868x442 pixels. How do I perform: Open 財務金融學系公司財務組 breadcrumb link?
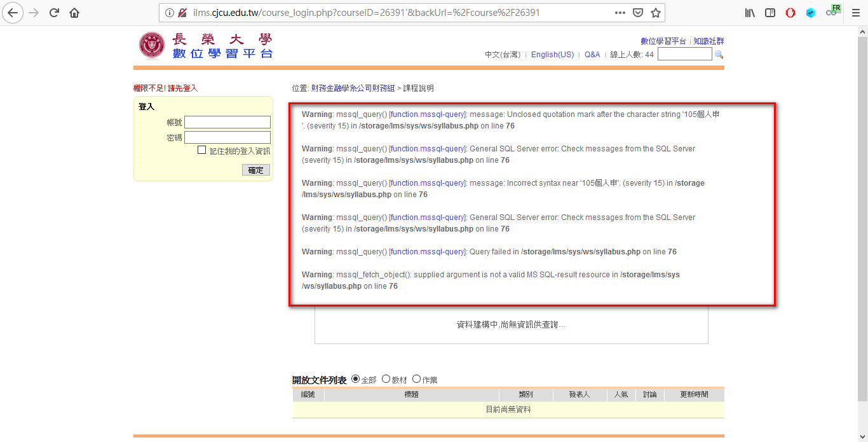[x=353, y=88]
